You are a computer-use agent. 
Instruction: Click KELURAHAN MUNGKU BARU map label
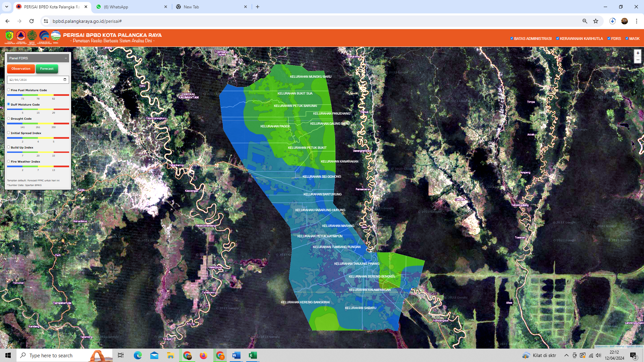[x=311, y=77]
